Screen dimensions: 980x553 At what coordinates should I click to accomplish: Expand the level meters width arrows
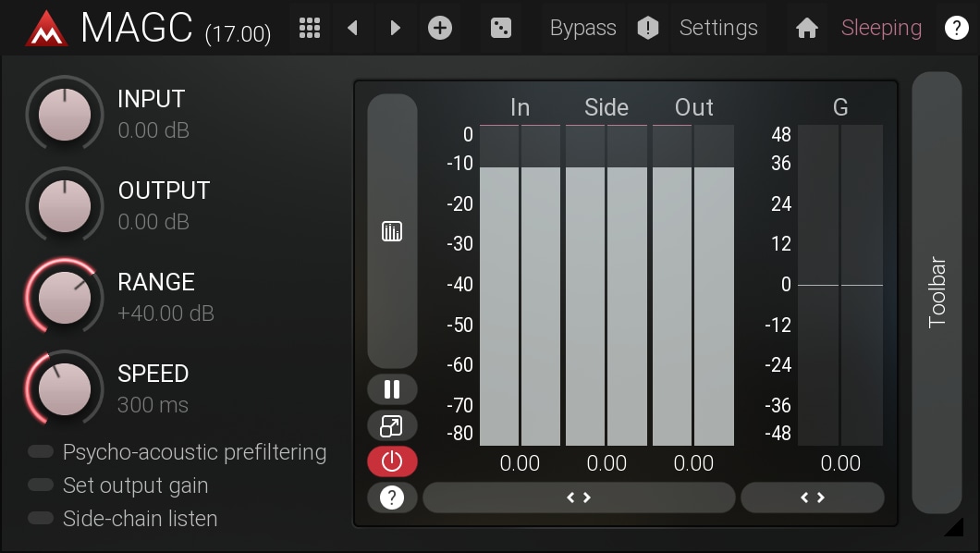pos(579,498)
